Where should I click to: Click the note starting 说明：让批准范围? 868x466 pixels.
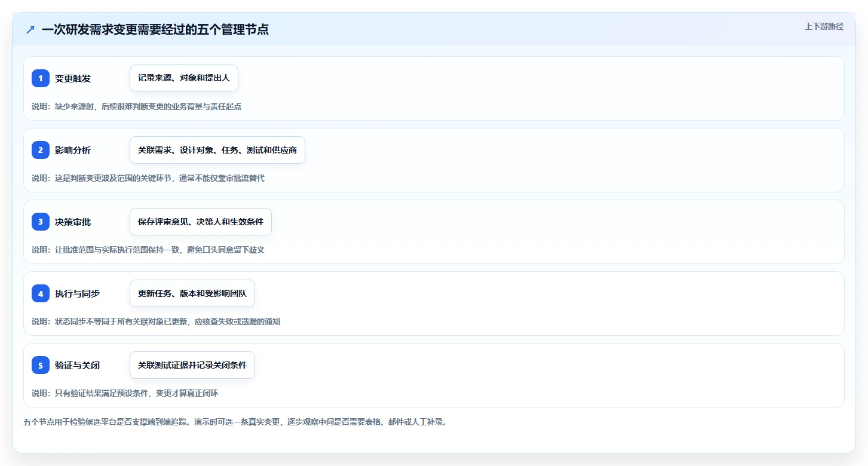pos(148,250)
